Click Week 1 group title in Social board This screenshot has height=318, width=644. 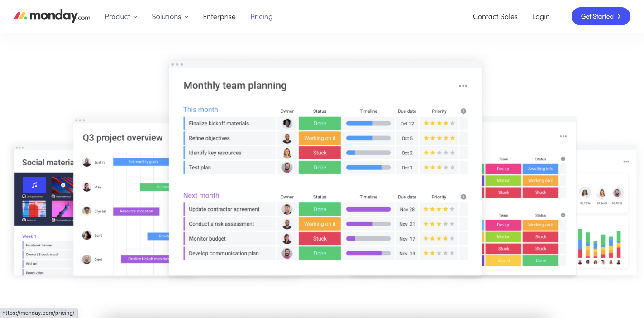[29, 236]
